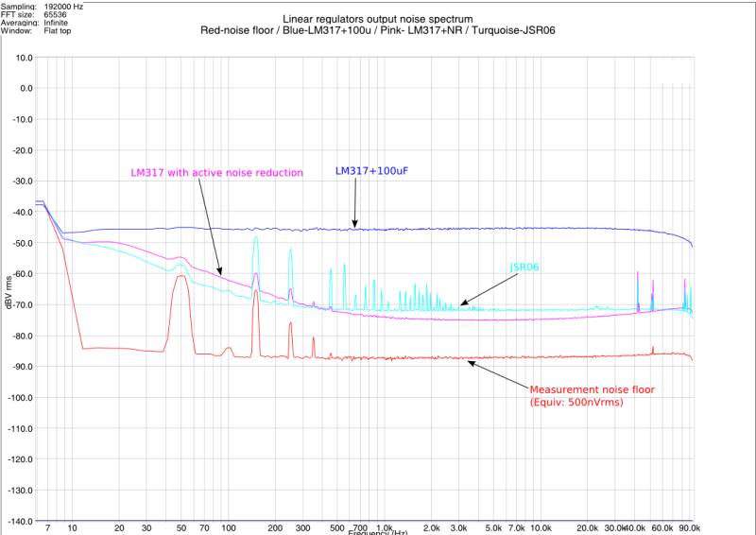Click the "Linear regulators output noise spectrum" title
The image size is (756, 535).
[377, 19]
